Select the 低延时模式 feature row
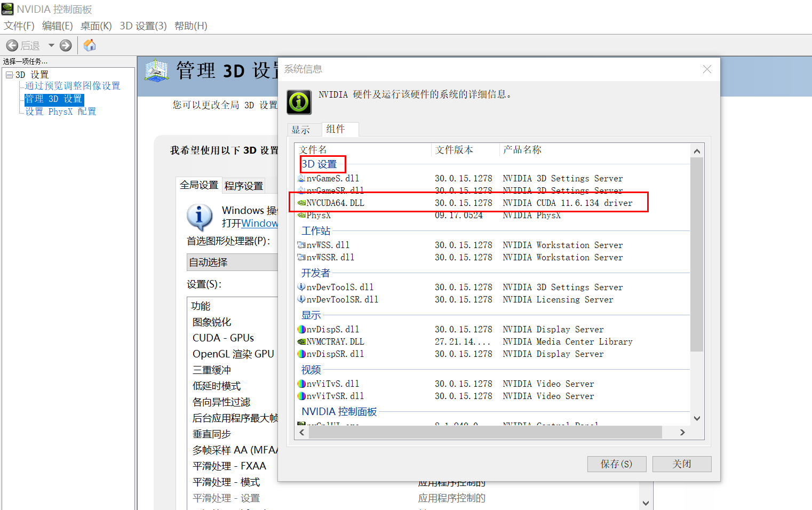Image resolution: width=812 pixels, height=510 pixels. [x=217, y=386]
